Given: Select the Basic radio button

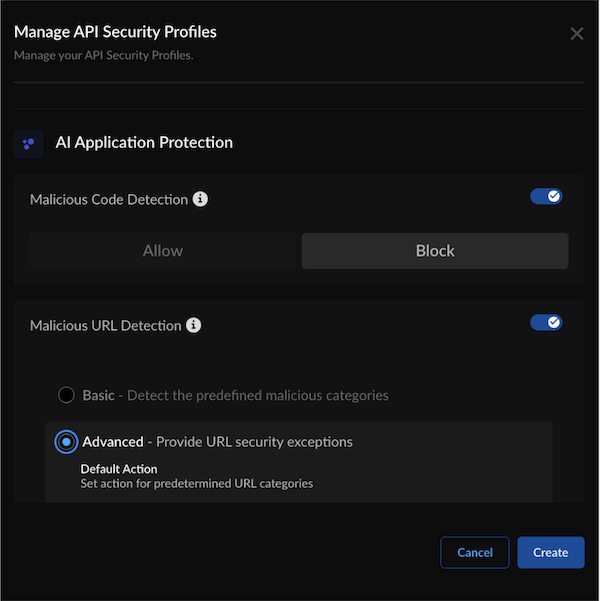Looking at the screenshot, I should [x=66, y=395].
